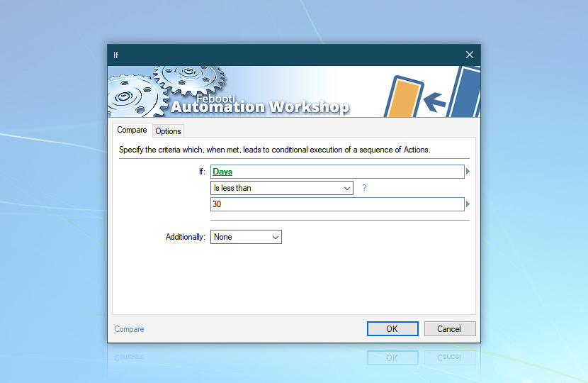Open variable wizard arrow beside 30 field
Viewport: 588px width, 383px height.
[x=468, y=204]
